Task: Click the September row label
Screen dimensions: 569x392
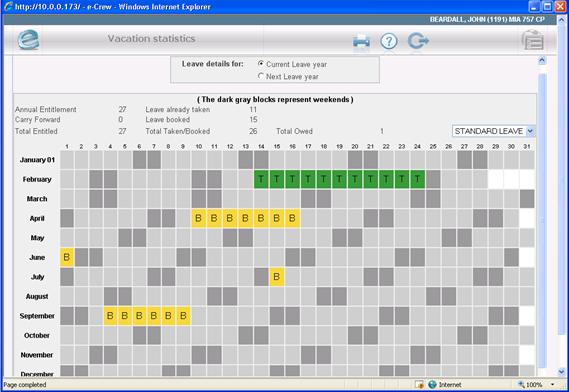Action: click(x=37, y=316)
